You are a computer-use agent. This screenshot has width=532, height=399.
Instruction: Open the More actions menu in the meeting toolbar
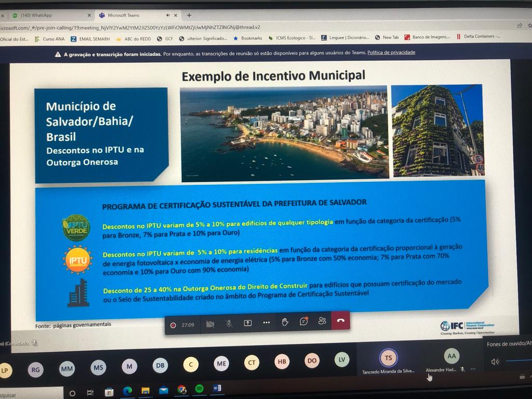[x=267, y=323]
